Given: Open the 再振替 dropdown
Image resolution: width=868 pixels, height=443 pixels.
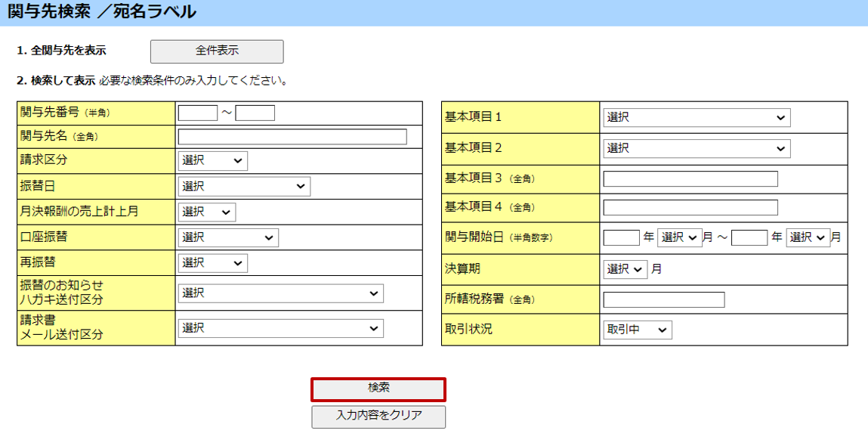Looking at the screenshot, I should click(212, 263).
